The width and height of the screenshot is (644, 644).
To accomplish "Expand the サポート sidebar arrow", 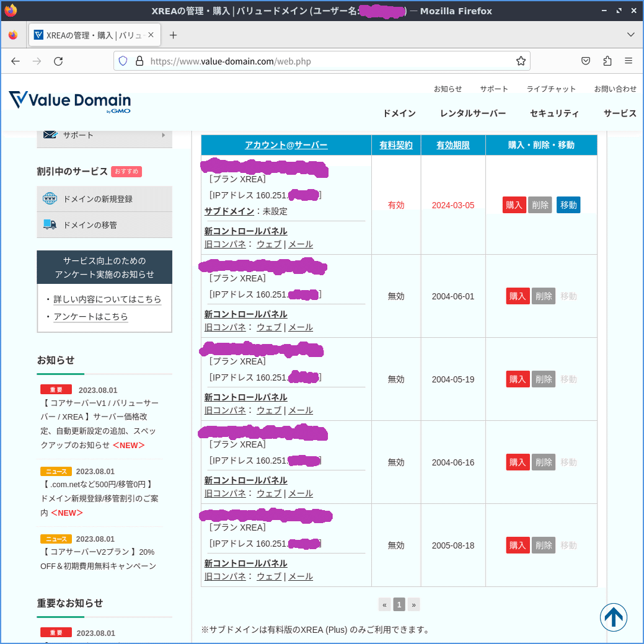I will click(x=164, y=135).
